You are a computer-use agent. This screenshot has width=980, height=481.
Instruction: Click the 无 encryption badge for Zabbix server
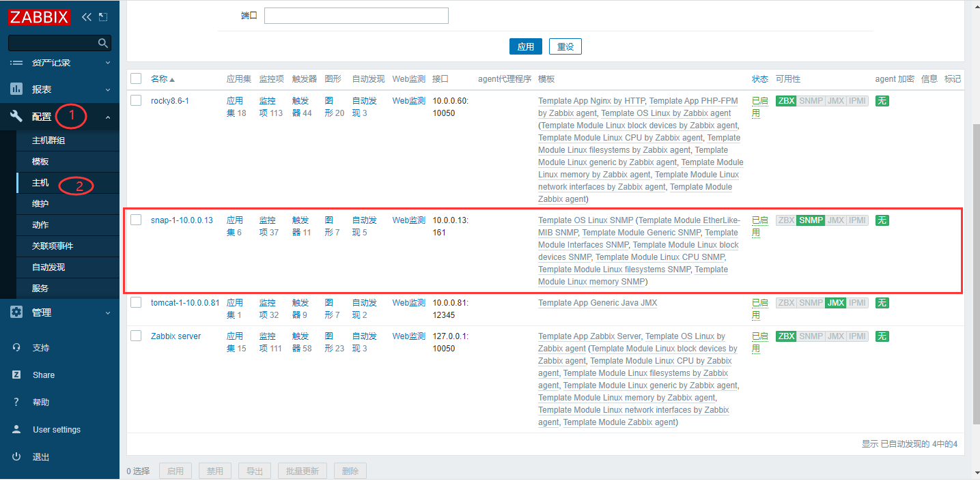point(882,336)
